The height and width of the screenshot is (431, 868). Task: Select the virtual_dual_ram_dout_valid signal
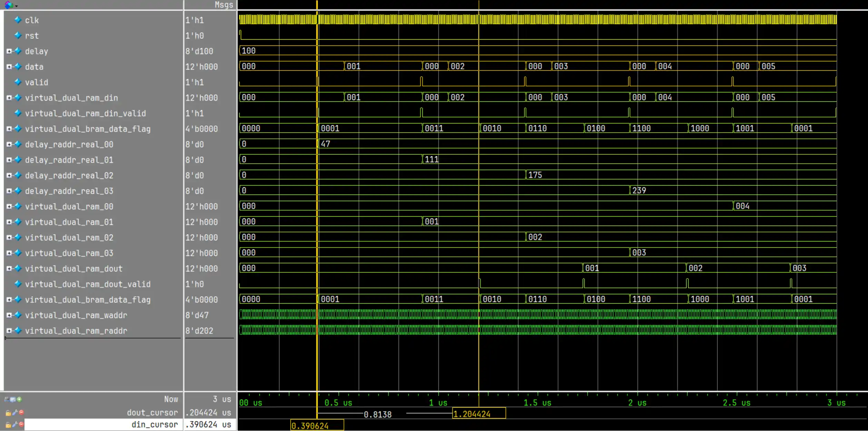[x=88, y=284]
